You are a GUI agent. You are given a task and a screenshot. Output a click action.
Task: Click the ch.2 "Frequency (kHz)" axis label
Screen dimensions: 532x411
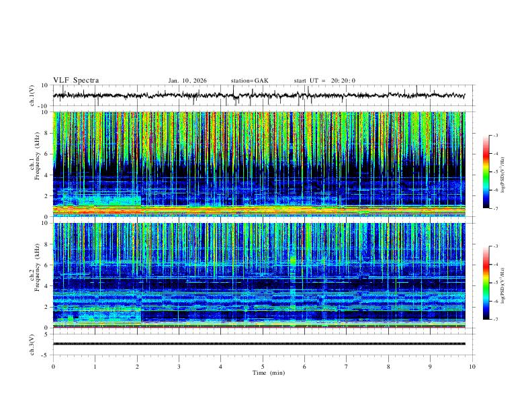[37, 267]
